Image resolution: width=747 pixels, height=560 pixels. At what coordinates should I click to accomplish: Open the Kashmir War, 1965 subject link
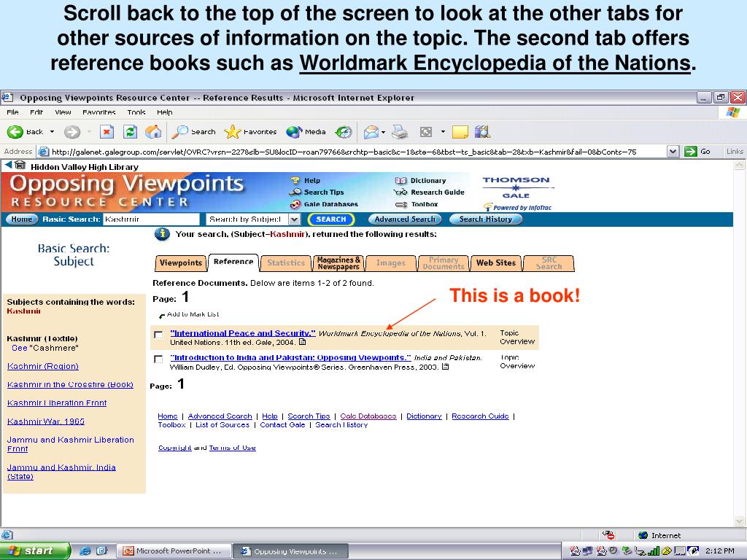click(46, 421)
